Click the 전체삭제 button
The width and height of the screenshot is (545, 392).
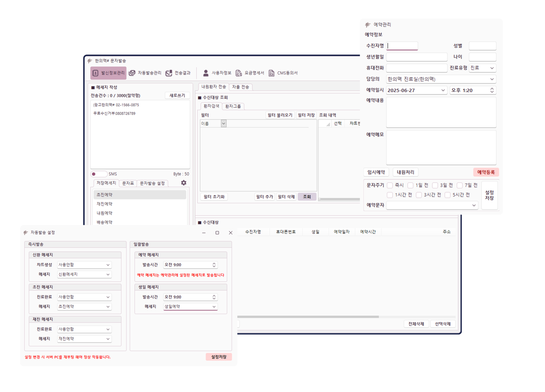tap(416, 324)
